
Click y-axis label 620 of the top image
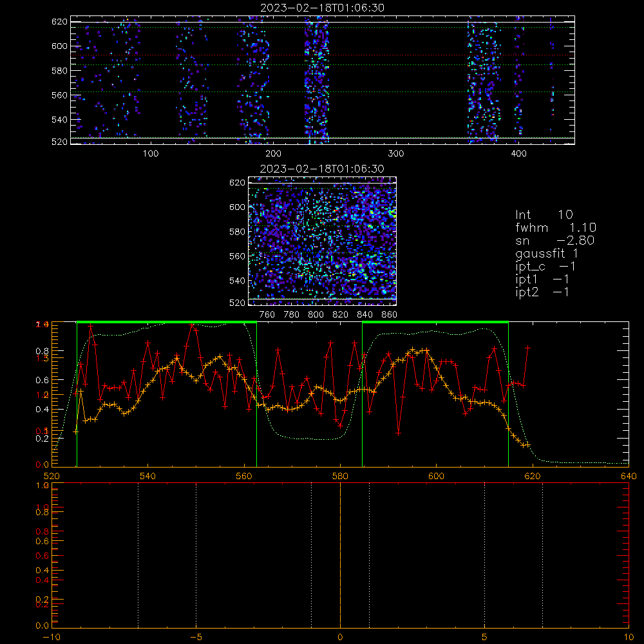[59, 21]
